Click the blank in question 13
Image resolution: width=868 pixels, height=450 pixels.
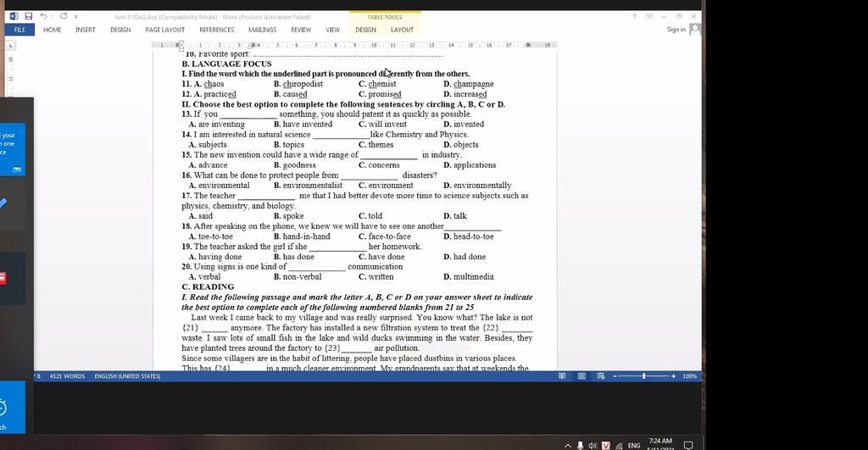point(248,115)
